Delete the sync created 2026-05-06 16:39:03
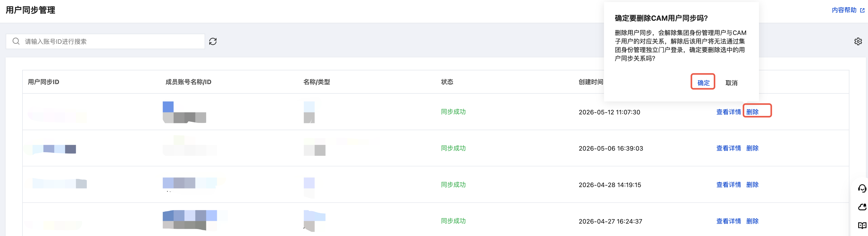The image size is (868, 236). pyautogui.click(x=752, y=148)
